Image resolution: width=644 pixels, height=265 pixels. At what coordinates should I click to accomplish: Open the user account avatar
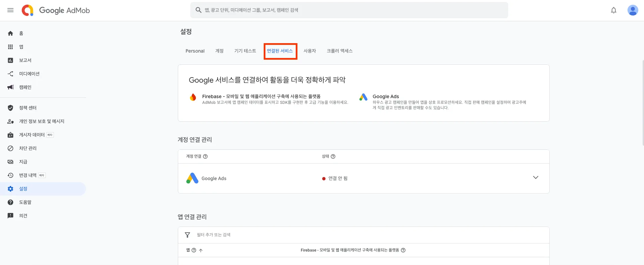tap(633, 10)
